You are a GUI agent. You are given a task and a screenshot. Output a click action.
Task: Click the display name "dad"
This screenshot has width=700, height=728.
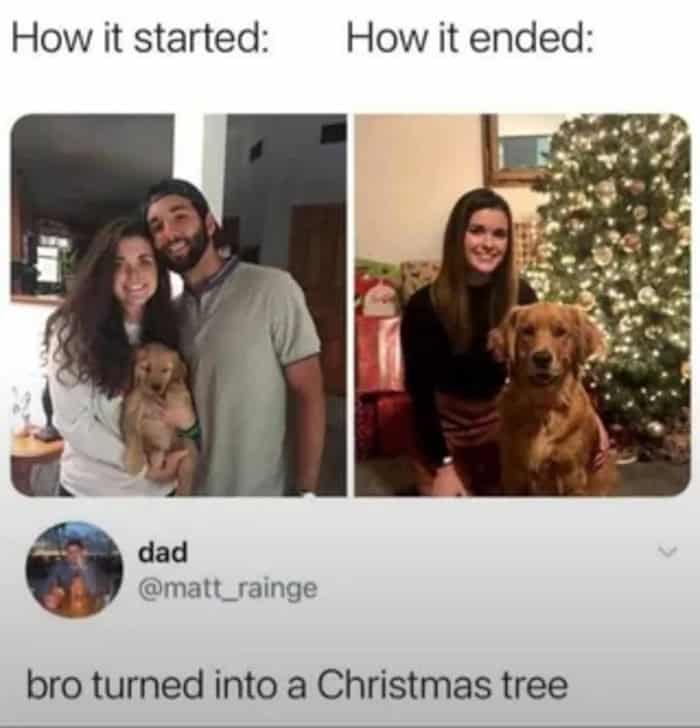[162, 552]
